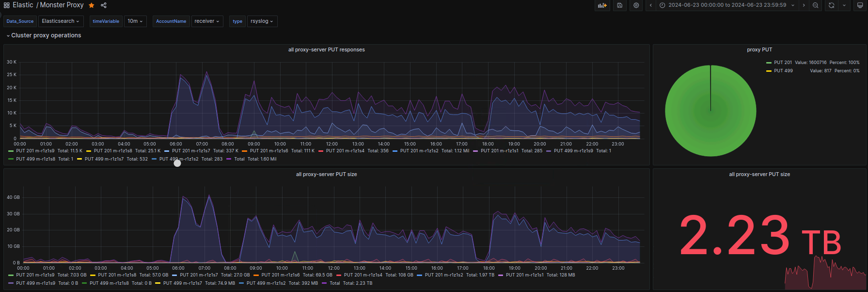The height and width of the screenshot is (292, 868).
Task: Cycle view mode with the monitor icon
Action: point(860,5)
